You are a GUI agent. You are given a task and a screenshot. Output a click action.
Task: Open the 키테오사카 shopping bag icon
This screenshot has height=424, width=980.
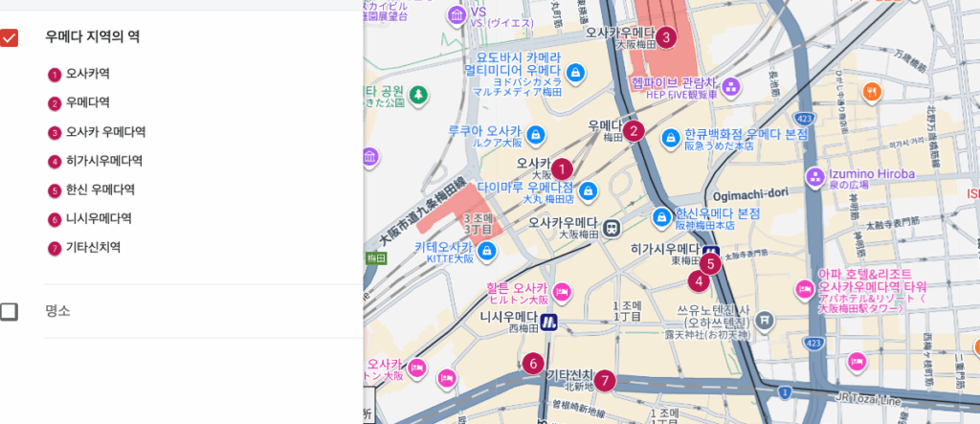point(488,251)
